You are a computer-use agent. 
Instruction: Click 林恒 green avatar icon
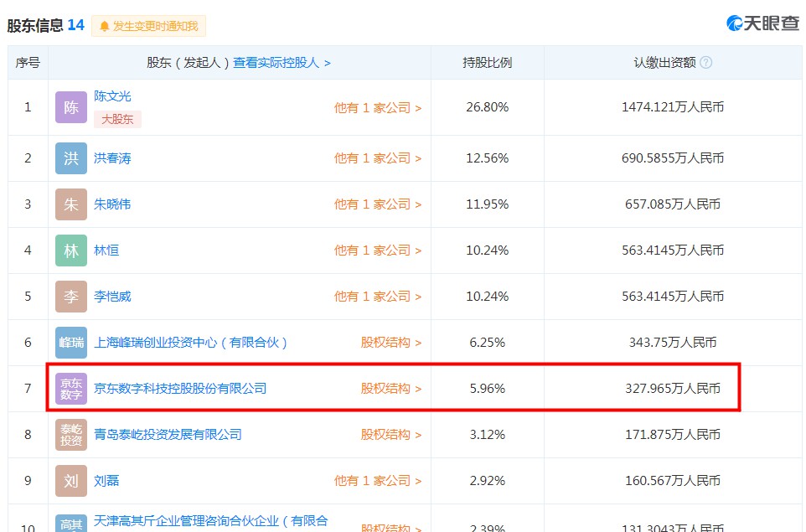click(x=71, y=251)
